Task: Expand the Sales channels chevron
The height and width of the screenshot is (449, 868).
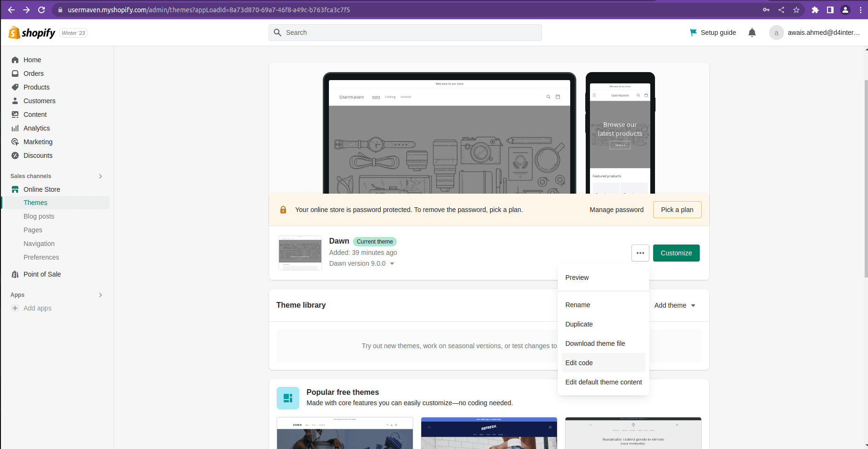Action: 100,176
